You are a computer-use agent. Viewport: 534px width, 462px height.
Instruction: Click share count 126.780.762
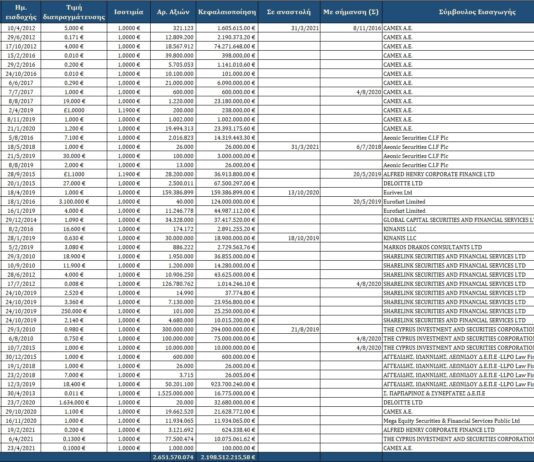coord(178,284)
